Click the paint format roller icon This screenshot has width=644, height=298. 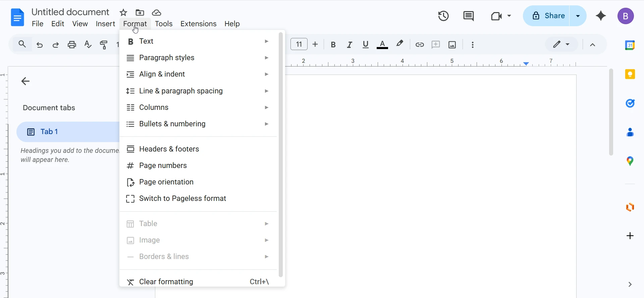coord(104,45)
